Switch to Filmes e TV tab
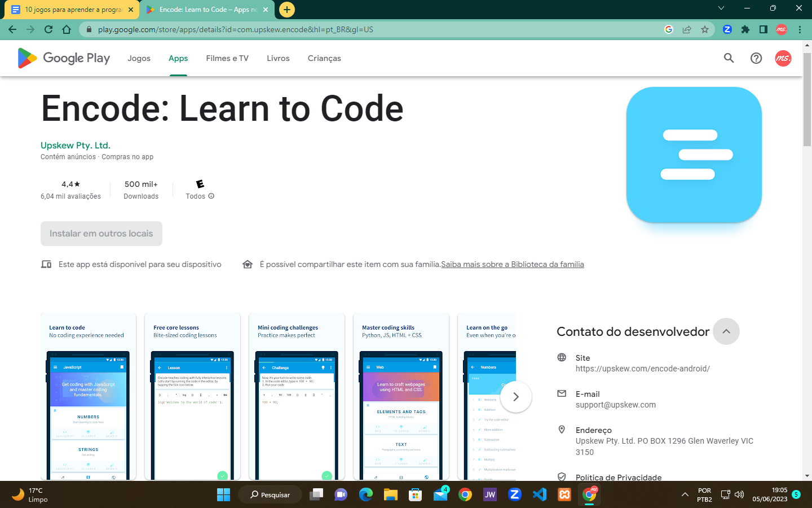 tap(227, 58)
